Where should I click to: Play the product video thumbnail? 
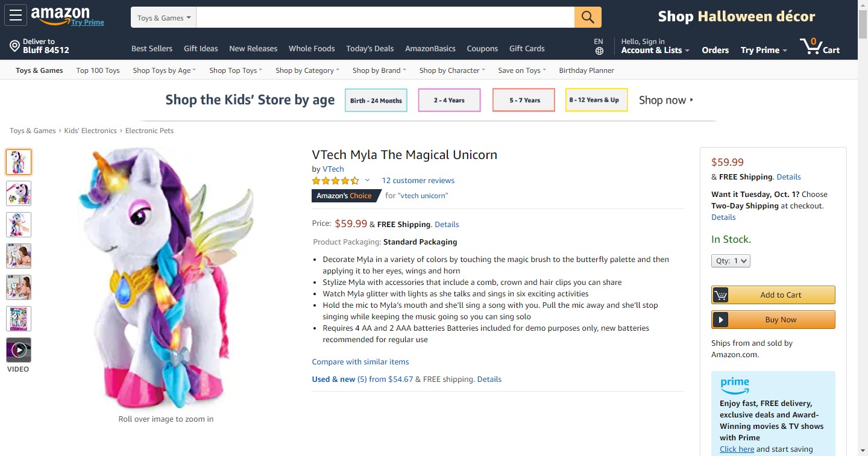(19, 350)
